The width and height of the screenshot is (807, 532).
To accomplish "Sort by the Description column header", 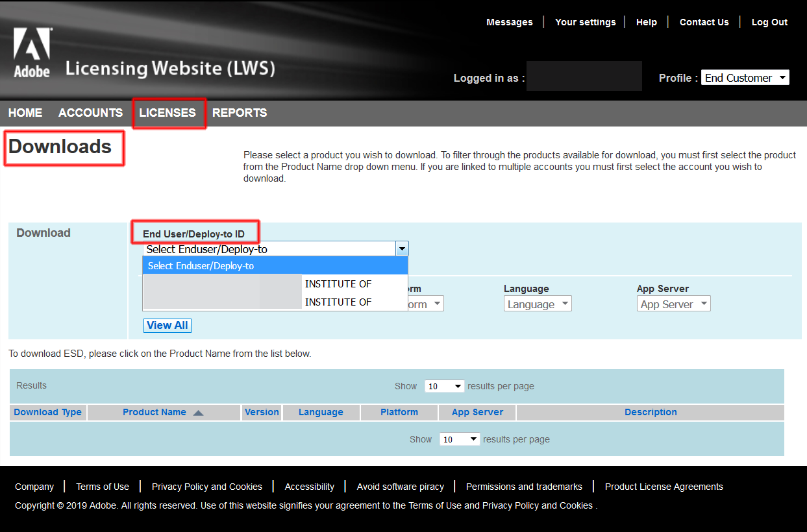I will pyautogui.click(x=651, y=412).
